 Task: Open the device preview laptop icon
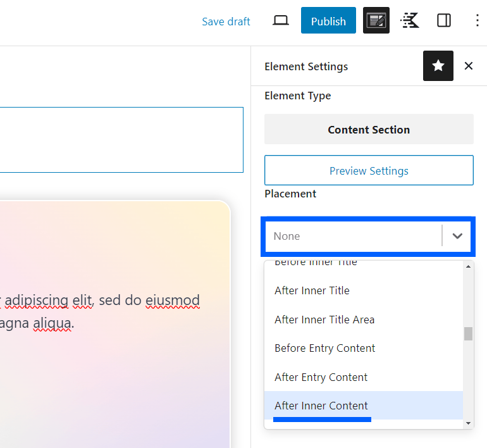point(280,21)
